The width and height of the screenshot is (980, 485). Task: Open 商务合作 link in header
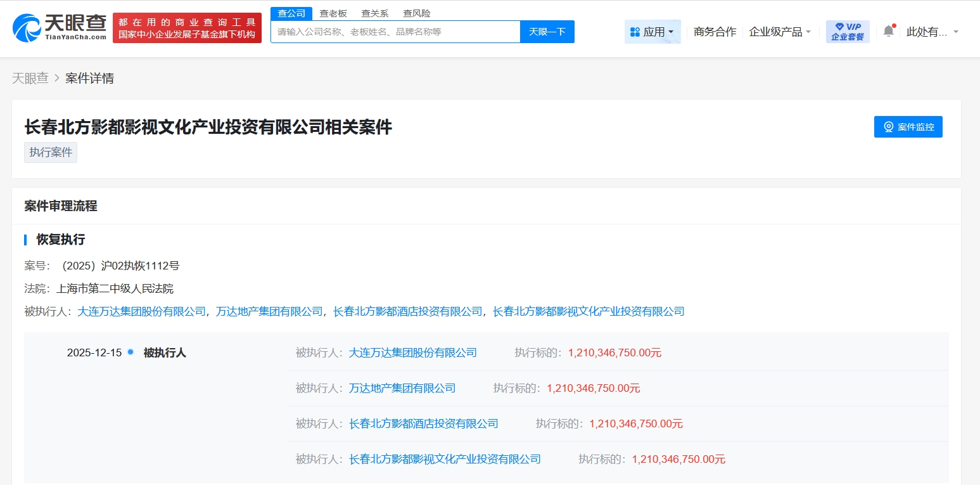point(715,32)
